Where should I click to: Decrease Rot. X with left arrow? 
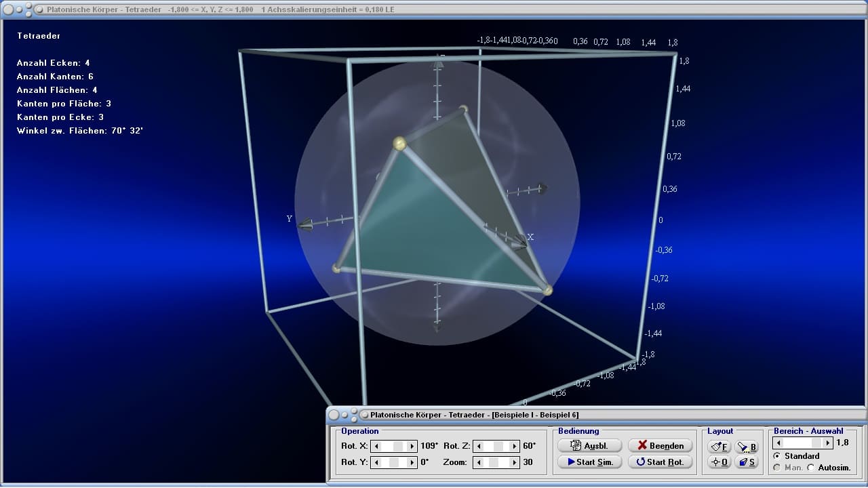[376, 446]
